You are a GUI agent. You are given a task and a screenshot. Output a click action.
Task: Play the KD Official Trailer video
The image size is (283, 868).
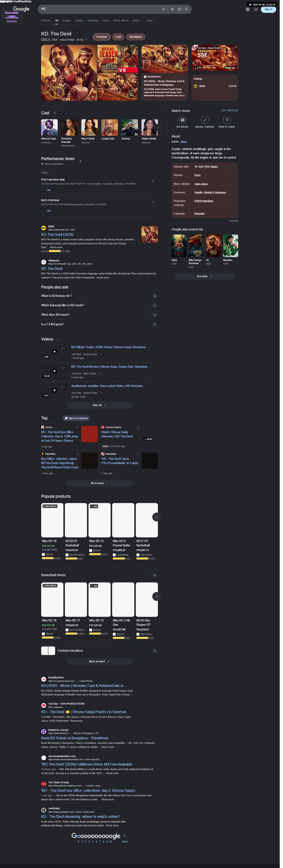tap(54, 352)
